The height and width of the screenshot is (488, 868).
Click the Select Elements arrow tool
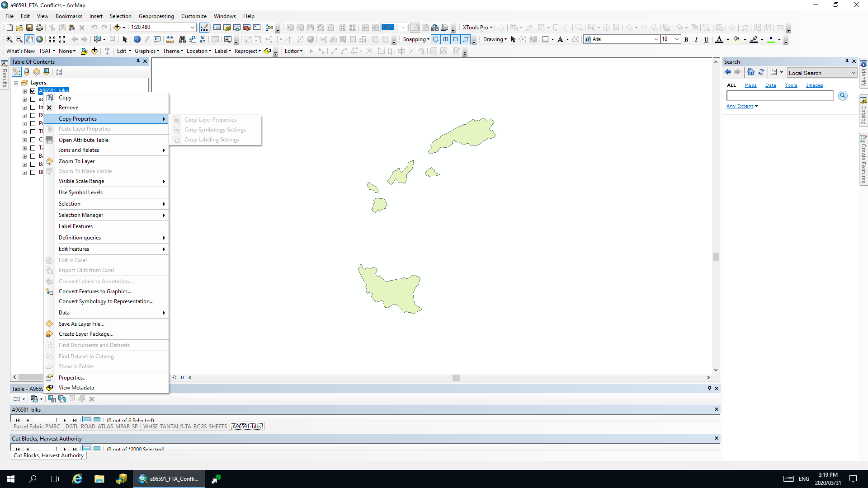(125, 39)
